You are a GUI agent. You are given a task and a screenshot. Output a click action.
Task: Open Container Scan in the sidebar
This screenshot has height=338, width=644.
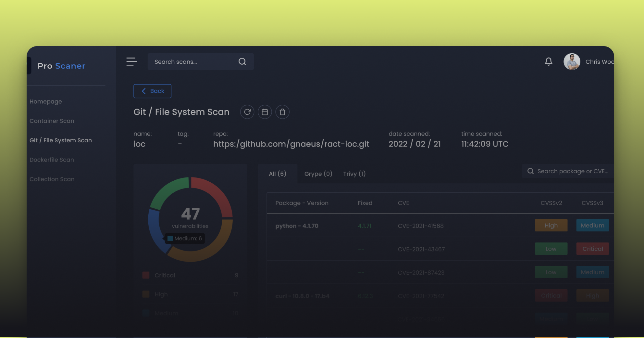click(52, 121)
